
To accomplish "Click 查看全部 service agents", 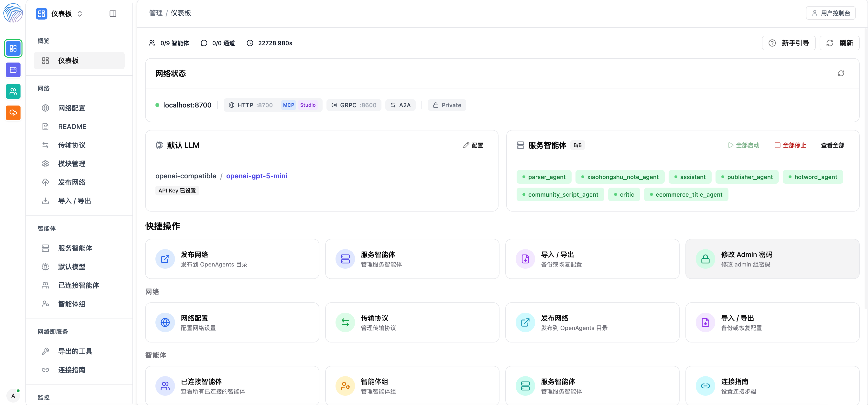I will pyautogui.click(x=833, y=145).
